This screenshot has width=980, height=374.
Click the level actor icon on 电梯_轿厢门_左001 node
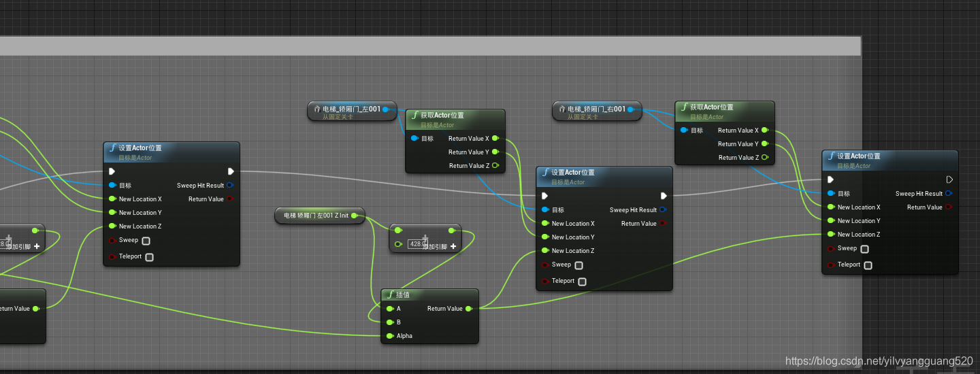pyautogui.click(x=316, y=109)
